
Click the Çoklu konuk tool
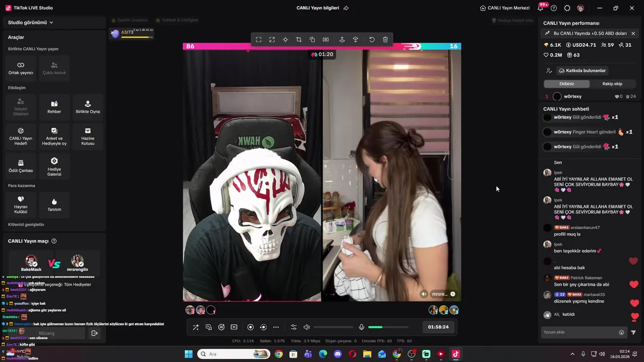tap(54, 68)
